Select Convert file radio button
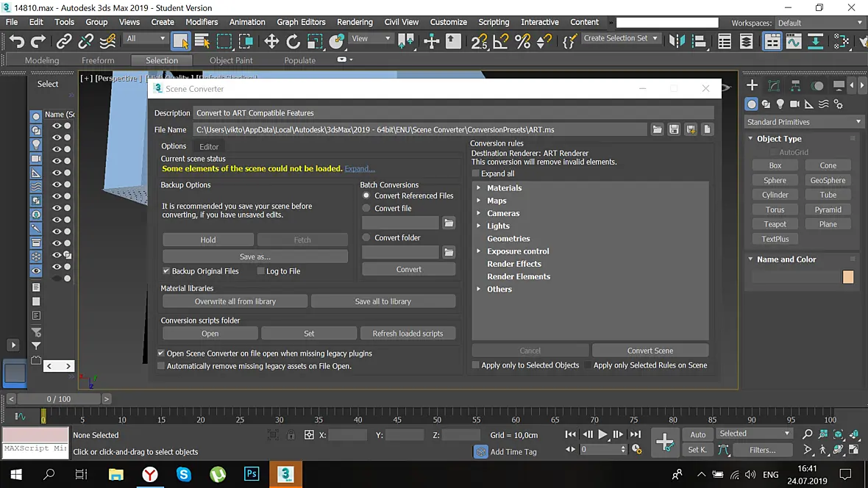The image size is (868, 488). click(x=366, y=208)
